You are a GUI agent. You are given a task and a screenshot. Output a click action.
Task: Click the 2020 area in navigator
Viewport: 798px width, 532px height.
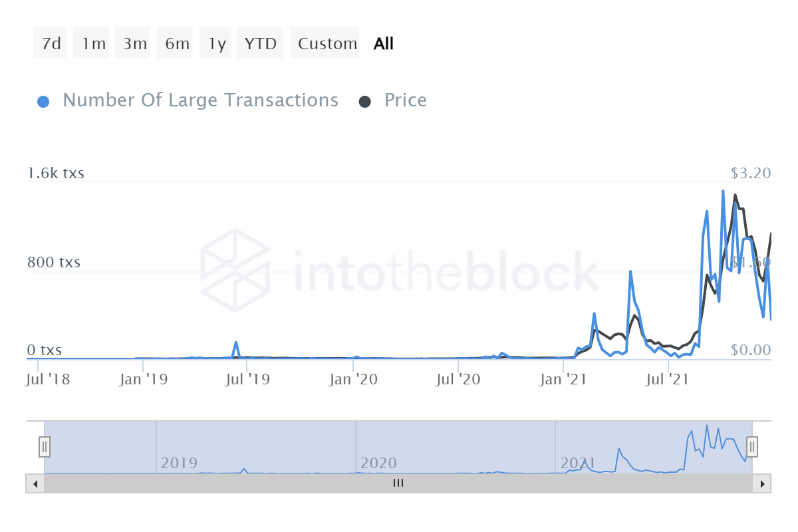pyautogui.click(x=379, y=462)
